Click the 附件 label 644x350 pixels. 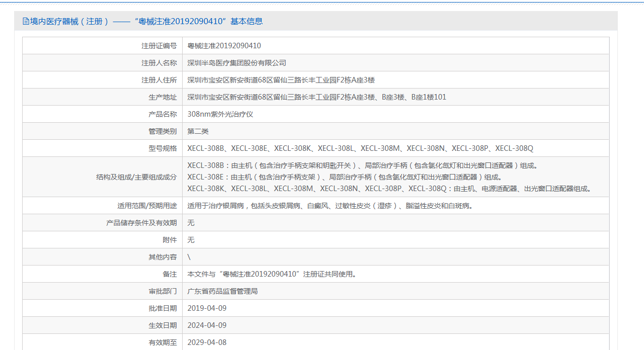pyautogui.click(x=170, y=240)
